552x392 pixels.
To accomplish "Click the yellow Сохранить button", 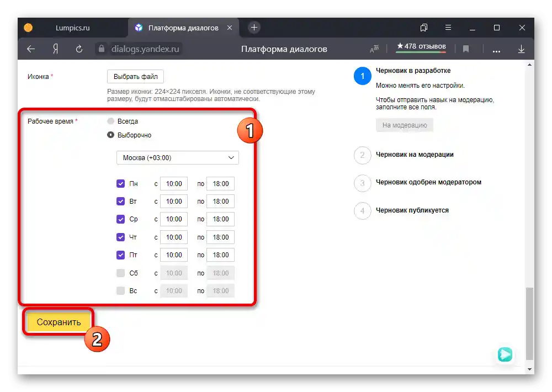I will click(x=59, y=322).
